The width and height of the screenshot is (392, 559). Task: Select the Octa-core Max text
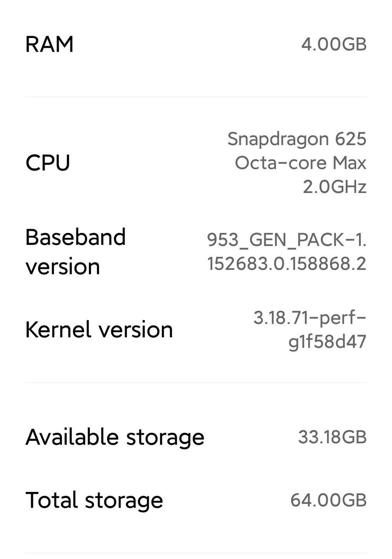(300, 163)
